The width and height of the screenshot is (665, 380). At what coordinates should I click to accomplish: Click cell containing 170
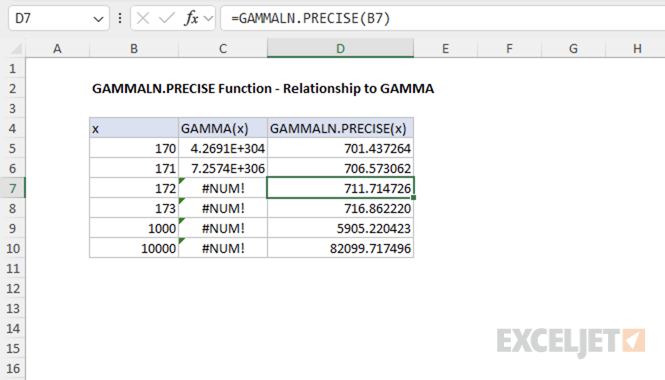point(134,148)
